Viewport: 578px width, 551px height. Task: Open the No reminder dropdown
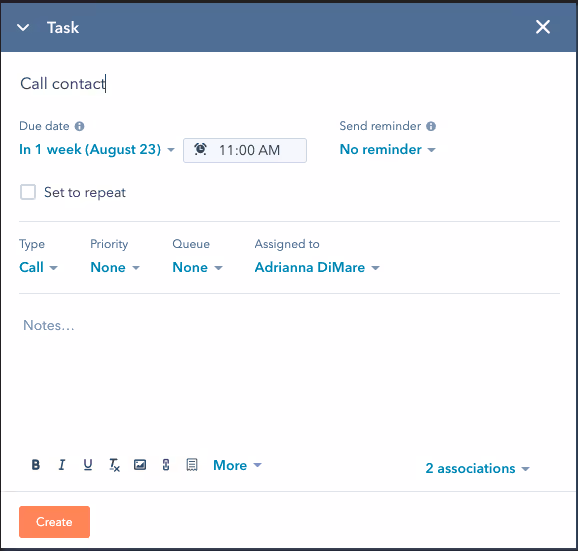[x=387, y=149]
